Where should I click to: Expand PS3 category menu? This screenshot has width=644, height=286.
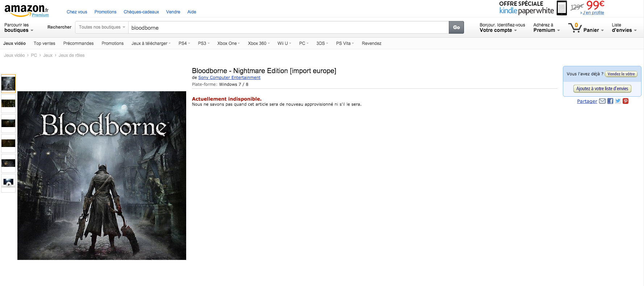pyautogui.click(x=204, y=43)
